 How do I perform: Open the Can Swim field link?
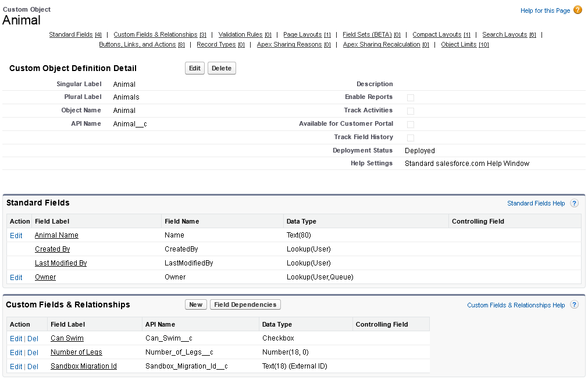[67, 338]
